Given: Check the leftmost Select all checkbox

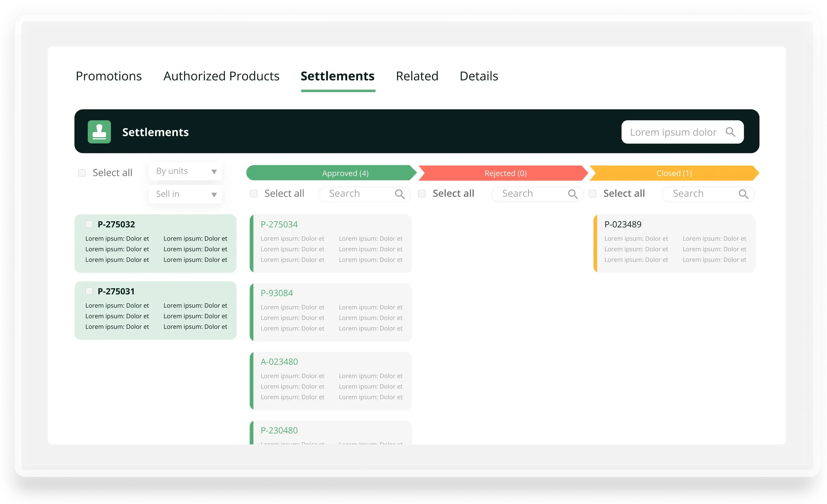Looking at the screenshot, I should [82, 173].
